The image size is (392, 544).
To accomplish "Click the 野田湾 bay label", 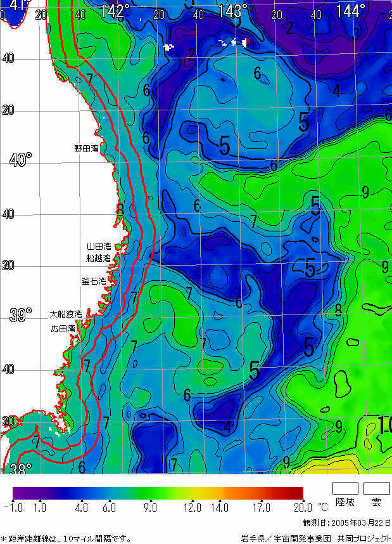I will click(x=86, y=148).
